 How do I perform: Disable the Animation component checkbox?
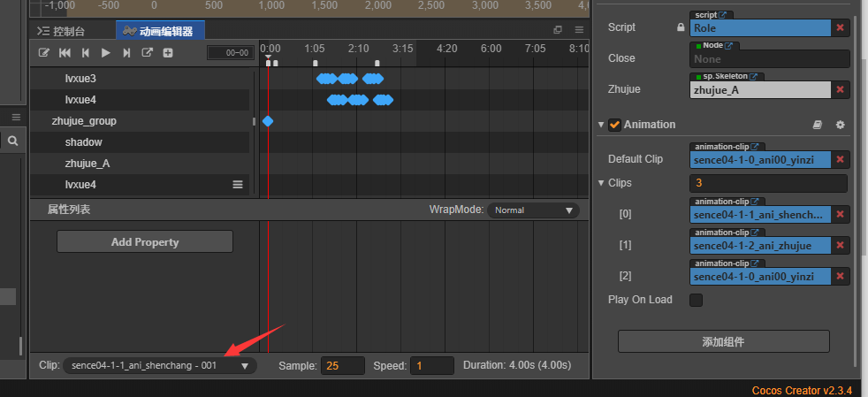click(x=614, y=125)
